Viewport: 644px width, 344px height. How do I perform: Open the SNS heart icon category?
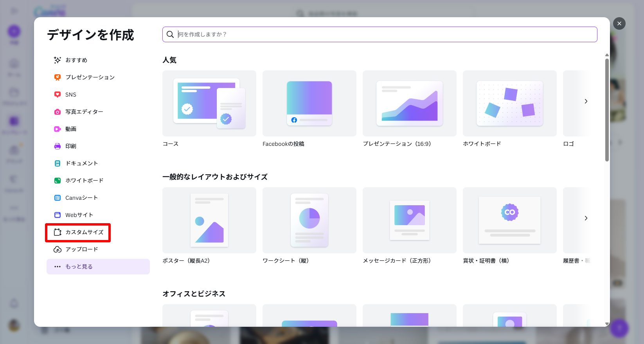click(x=58, y=95)
